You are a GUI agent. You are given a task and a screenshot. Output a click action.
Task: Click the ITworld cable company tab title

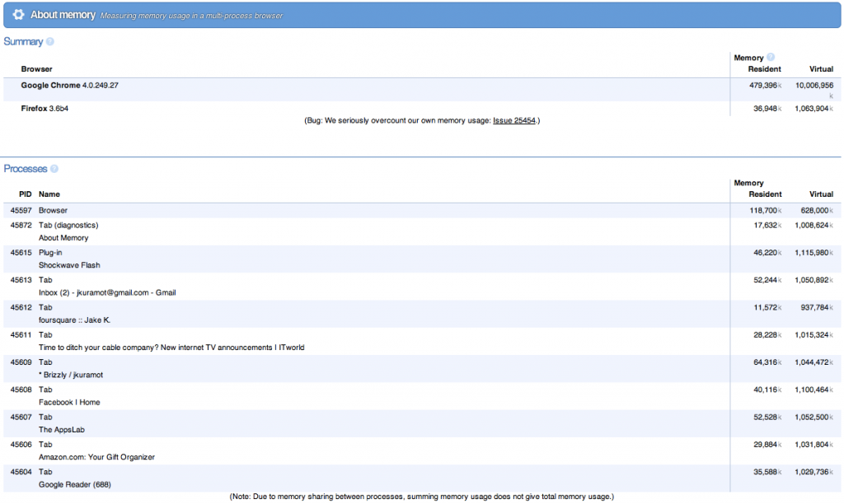tap(171, 348)
